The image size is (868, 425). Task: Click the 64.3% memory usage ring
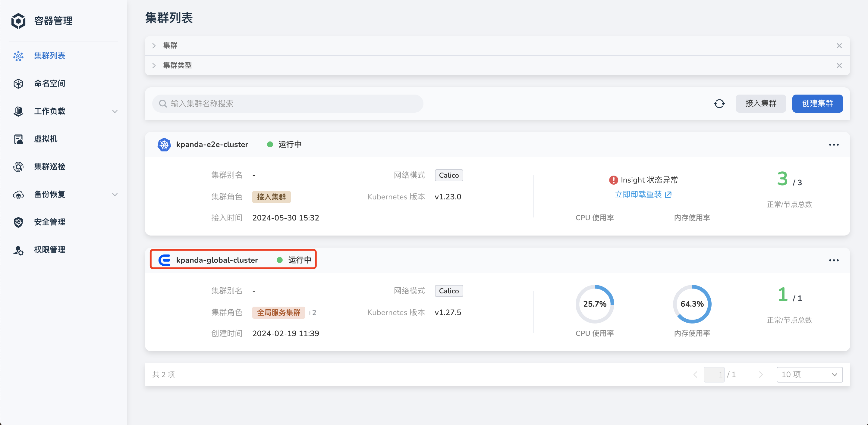692,305
